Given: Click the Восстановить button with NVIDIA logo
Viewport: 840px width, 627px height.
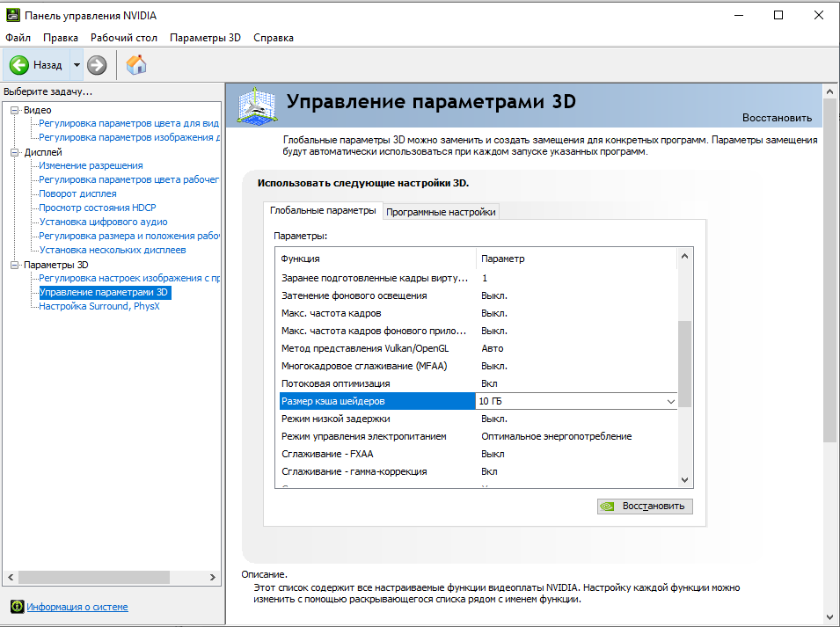Looking at the screenshot, I should click(645, 506).
